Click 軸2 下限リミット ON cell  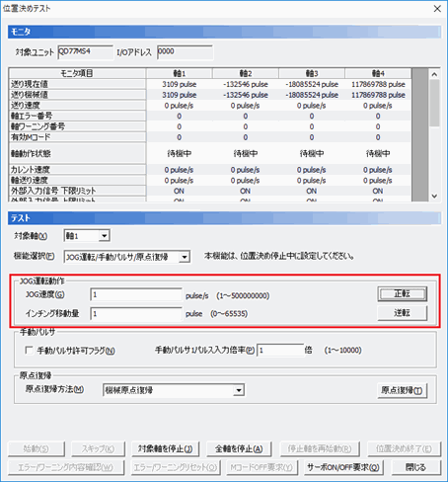[246, 191]
